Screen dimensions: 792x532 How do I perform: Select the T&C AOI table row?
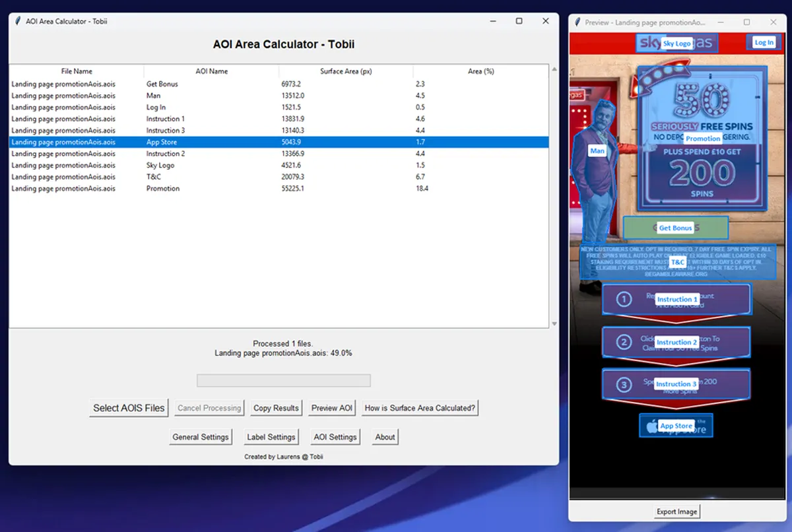[153, 177]
